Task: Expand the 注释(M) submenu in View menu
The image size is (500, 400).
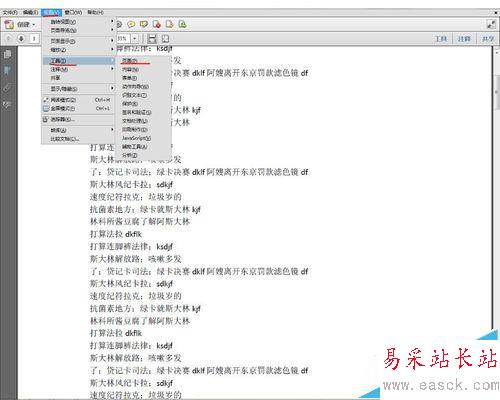Action: point(78,69)
